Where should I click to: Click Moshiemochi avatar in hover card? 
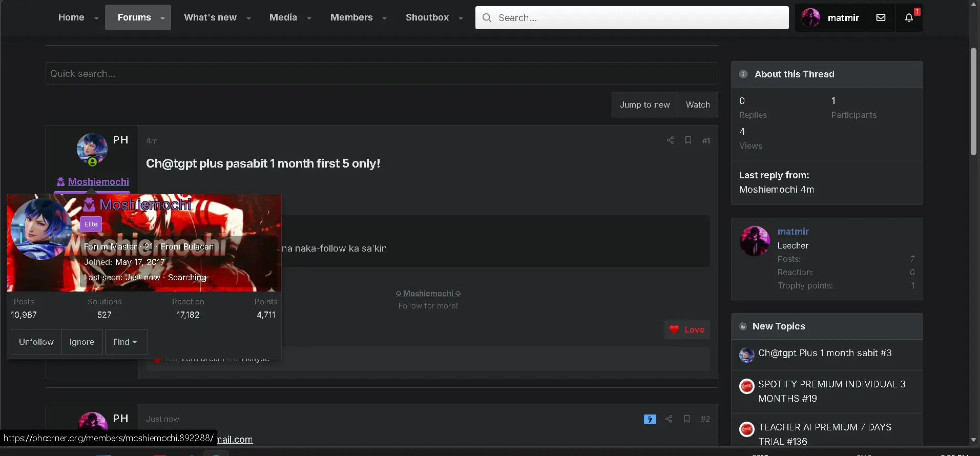[x=41, y=229]
